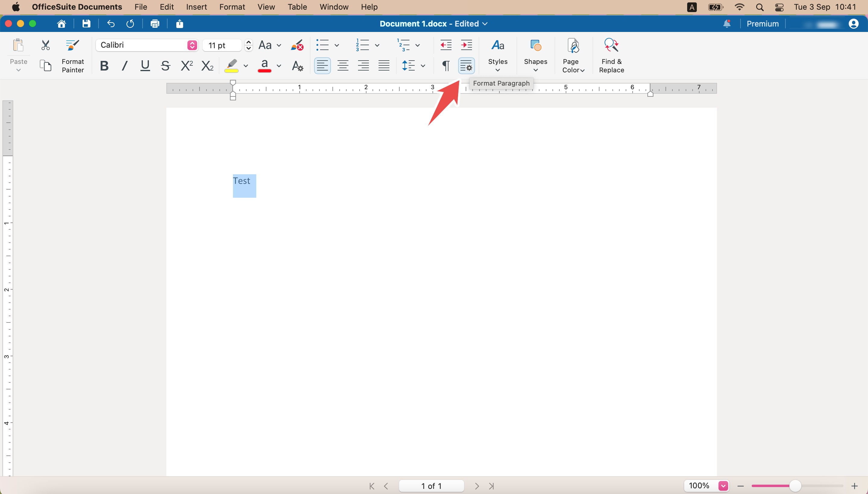Open the Calibri font name dropdown
The width and height of the screenshot is (868, 494).
point(192,45)
